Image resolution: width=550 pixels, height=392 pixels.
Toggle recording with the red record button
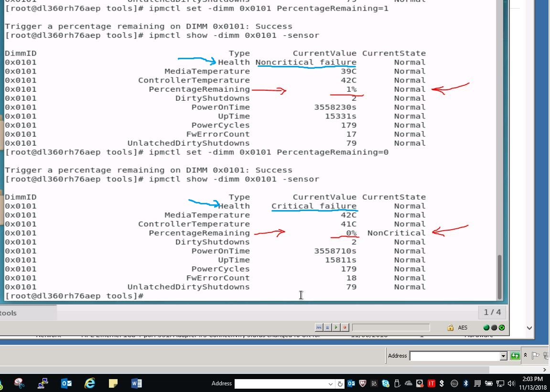pos(345,327)
